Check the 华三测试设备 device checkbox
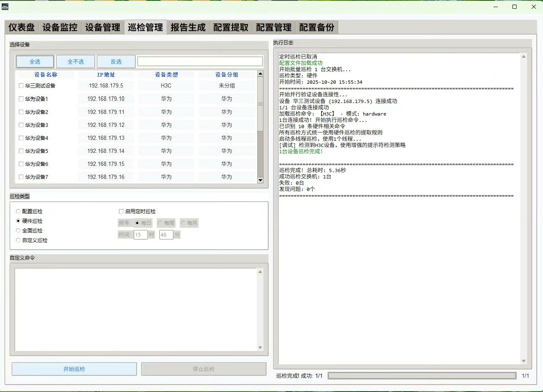The height and width of the screenshot is (392, 543). coord(21,86)
